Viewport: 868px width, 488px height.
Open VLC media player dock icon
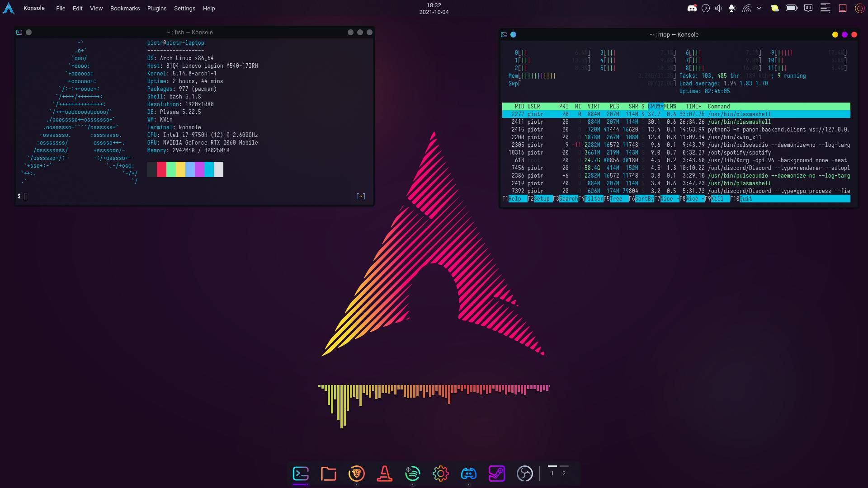coord(384,474)
